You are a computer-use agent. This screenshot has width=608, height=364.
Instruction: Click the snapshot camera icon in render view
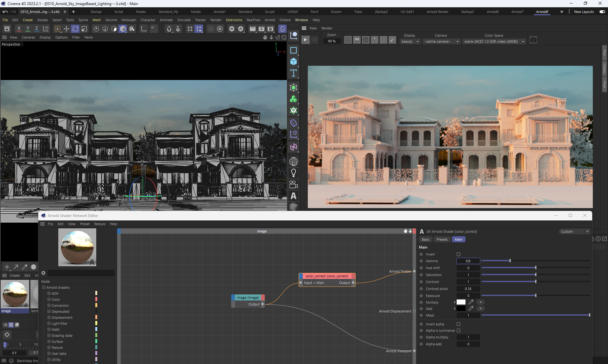(533, 40)
